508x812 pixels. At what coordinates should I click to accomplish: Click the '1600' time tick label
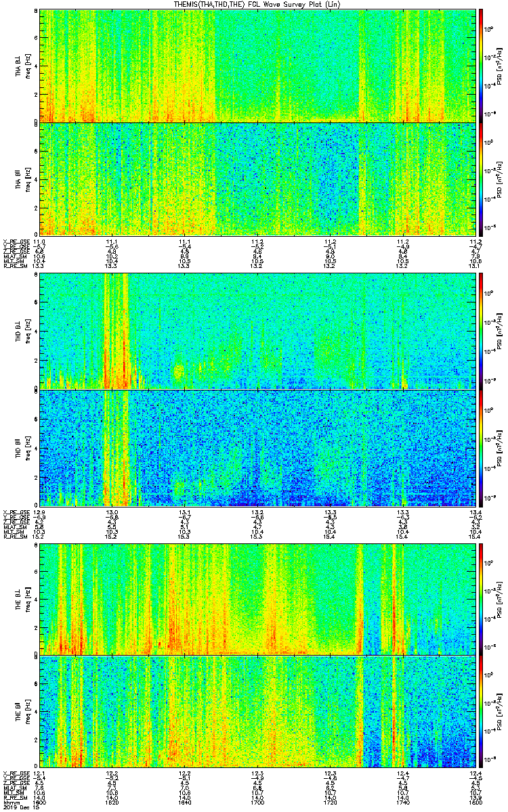tap(39, 803)
